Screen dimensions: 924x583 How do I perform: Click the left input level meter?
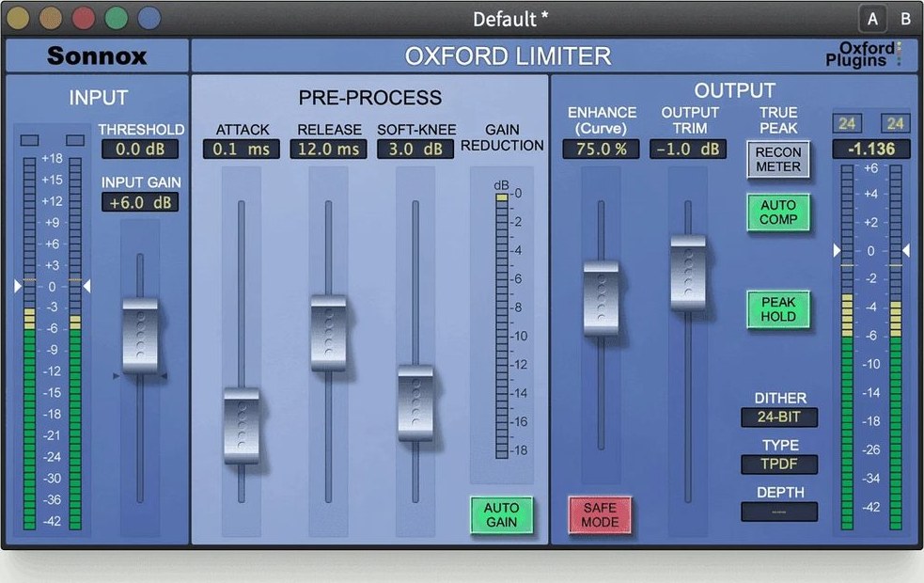point(29,343)
